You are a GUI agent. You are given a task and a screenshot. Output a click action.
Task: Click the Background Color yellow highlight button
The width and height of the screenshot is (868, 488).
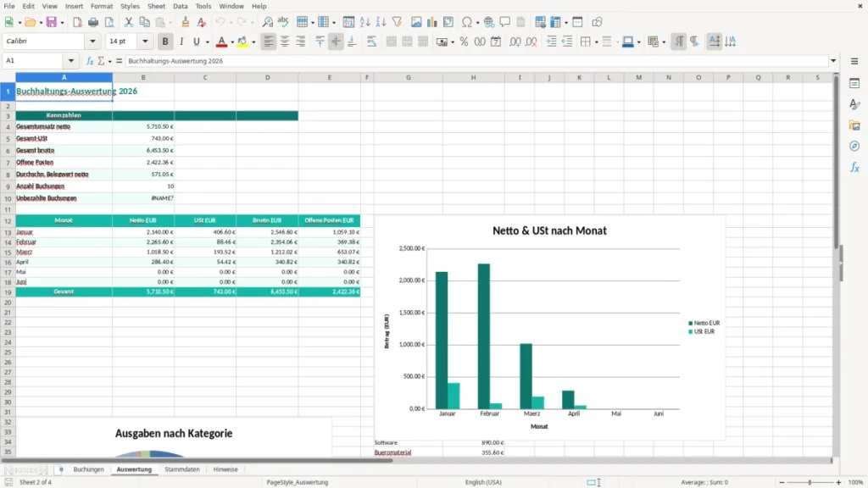coord(242,42)
